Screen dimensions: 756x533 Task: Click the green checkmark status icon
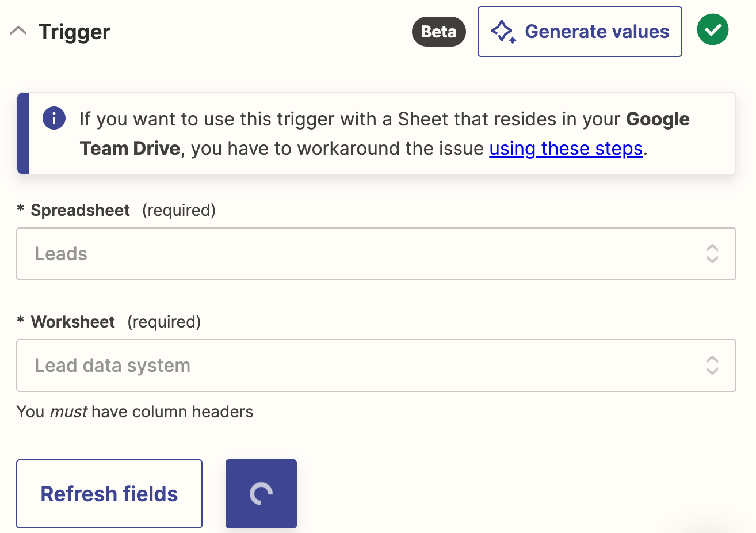click(x=712, y=30)
